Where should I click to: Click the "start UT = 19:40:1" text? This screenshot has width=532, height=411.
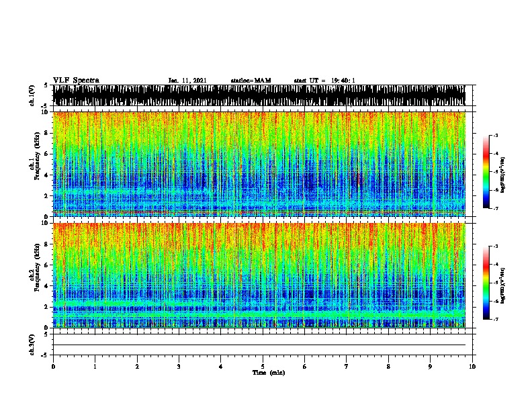(324, 81)
